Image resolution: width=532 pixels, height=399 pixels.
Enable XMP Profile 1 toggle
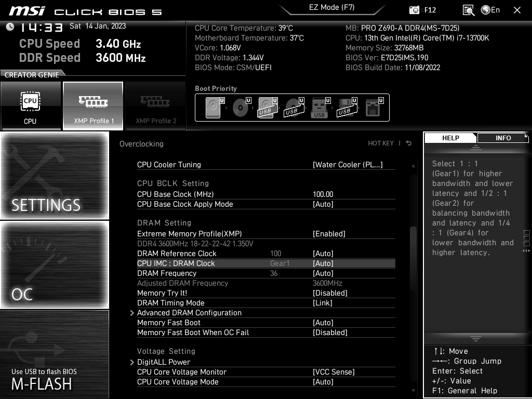click(93, 106)
